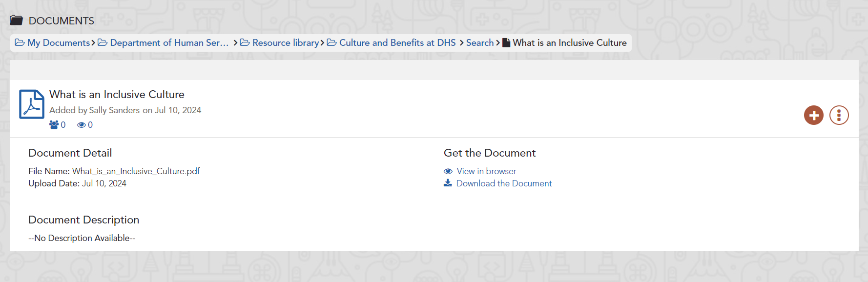This screenshot has height=282, width=868.
Task: Click the My Documents folder icon in breadcrumb
Action: [x=20, y=43]
